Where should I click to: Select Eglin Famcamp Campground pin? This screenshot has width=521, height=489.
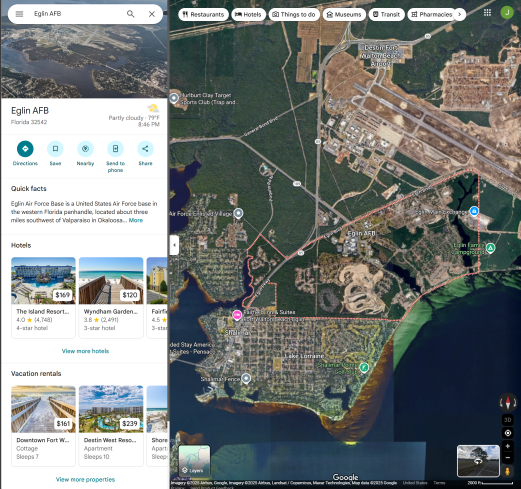[490, 248]
